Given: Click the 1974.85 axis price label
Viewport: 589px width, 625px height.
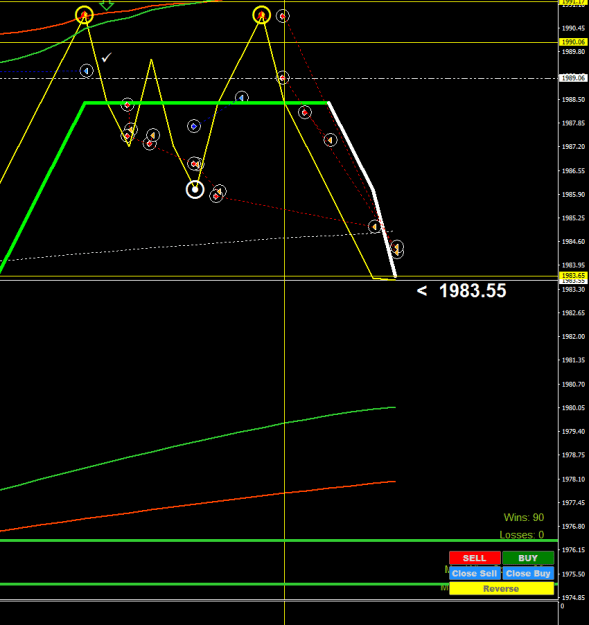Looking at the screenshot, I should click(573, 597).
